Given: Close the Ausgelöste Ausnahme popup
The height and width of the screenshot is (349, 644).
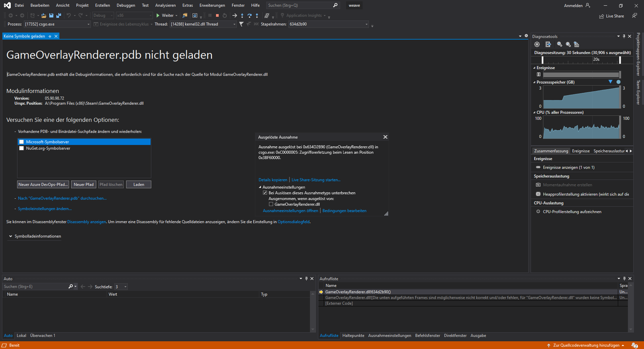Looking at the screenshot, I should (385, 137).
